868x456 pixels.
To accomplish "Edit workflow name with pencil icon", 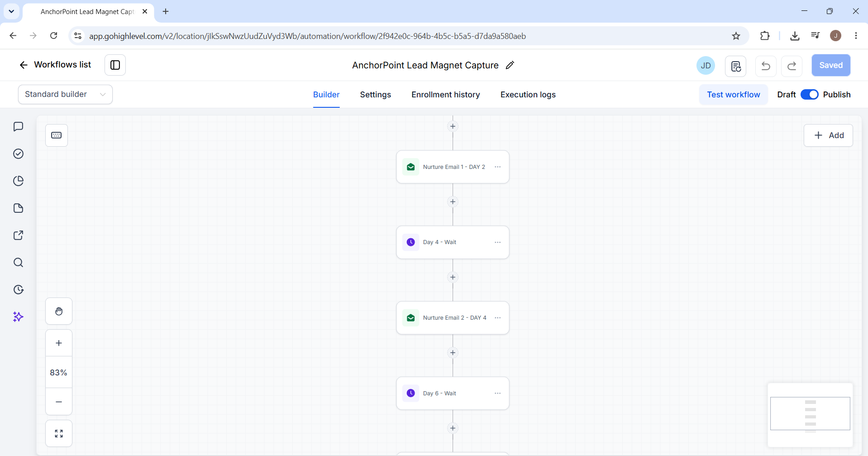I will (510, 65).
